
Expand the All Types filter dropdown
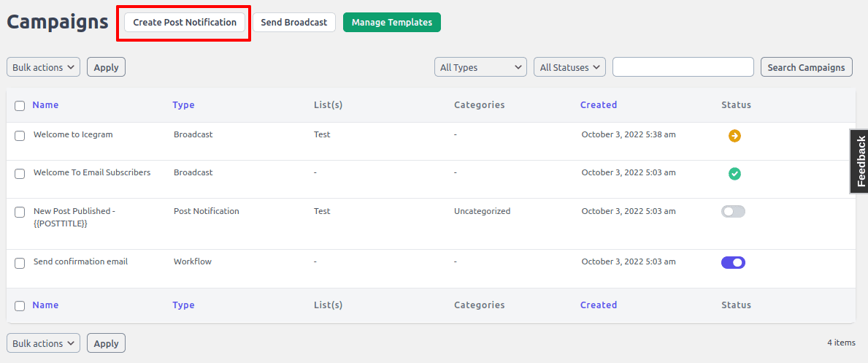[480, 67]
